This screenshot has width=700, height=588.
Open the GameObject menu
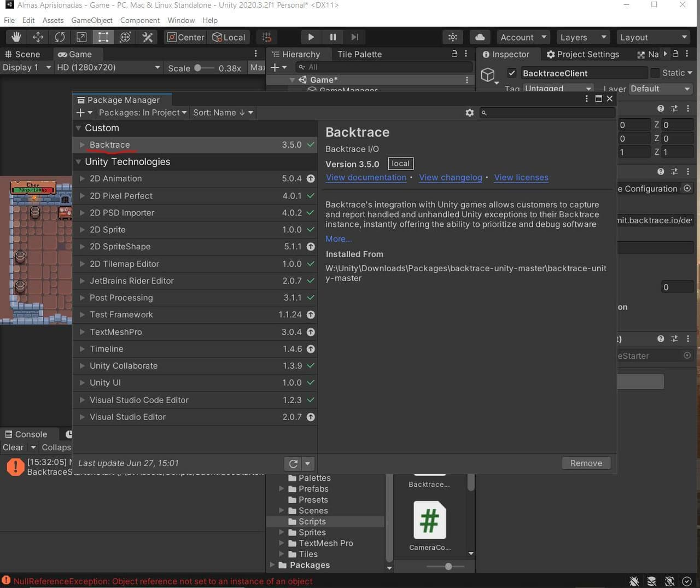[x=92, y=20]
